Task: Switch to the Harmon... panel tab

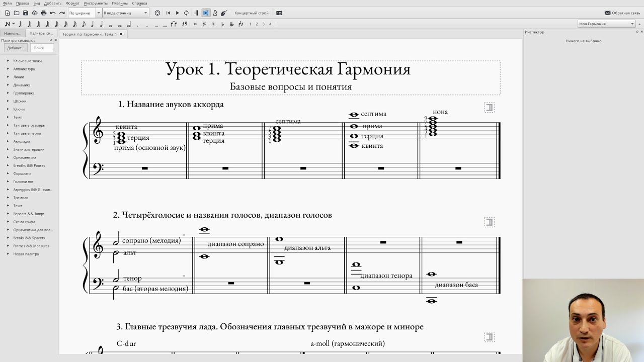Action: coord(13,34)
